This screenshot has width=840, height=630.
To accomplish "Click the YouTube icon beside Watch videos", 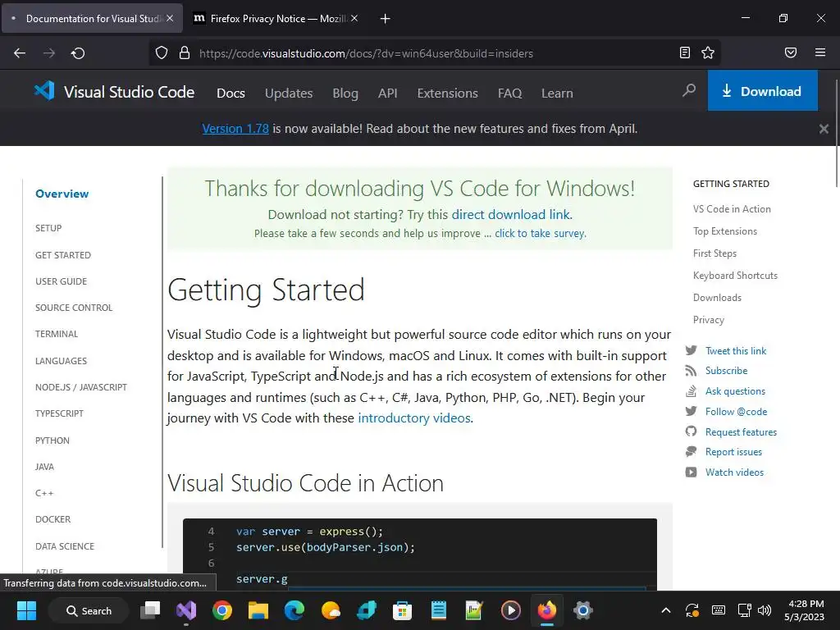I will (691, 472).
